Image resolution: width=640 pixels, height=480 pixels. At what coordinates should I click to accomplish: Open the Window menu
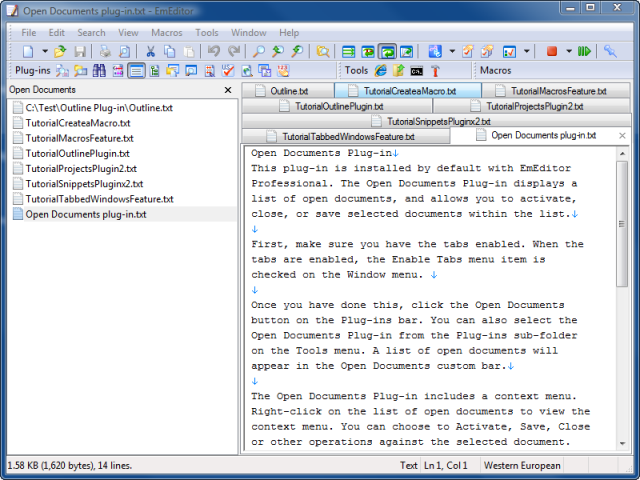pos(249,33)
